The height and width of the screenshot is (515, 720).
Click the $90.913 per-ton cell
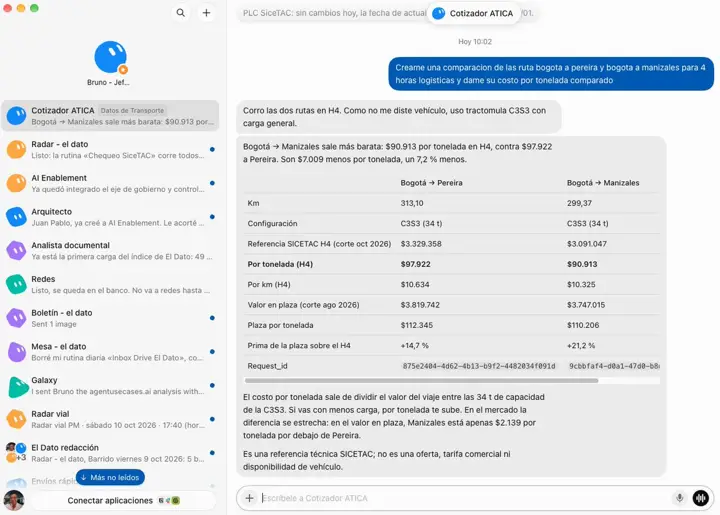pos(582,264)
